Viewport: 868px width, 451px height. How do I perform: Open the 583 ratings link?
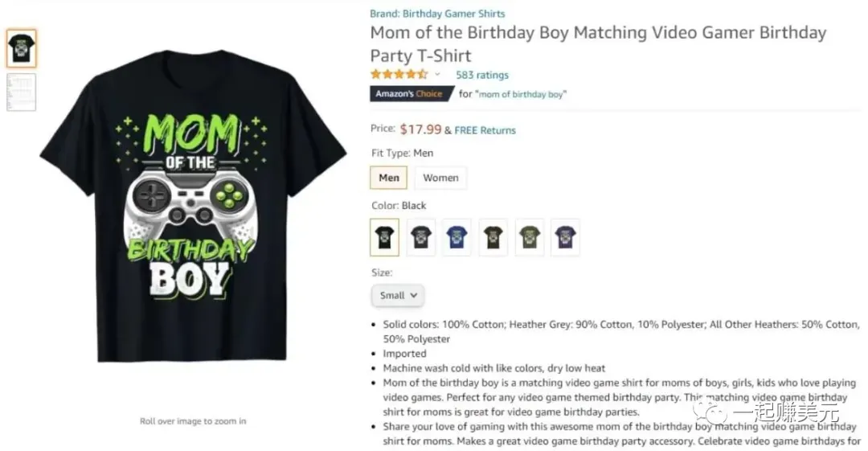point(481,75)
